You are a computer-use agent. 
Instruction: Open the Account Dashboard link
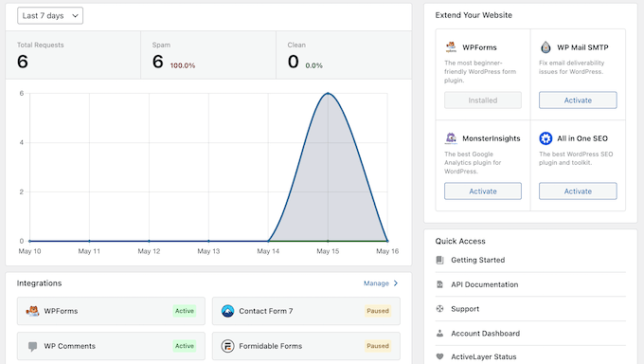click(486, 334)
